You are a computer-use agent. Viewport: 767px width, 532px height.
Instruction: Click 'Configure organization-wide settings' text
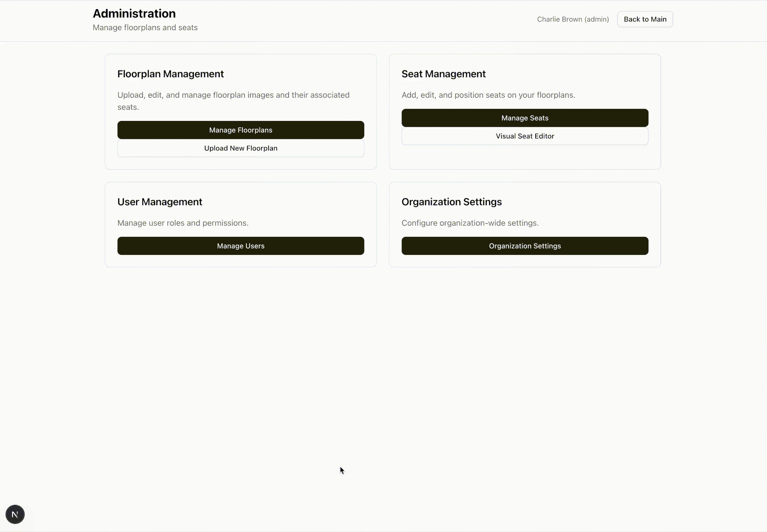(x=470, y=223)
